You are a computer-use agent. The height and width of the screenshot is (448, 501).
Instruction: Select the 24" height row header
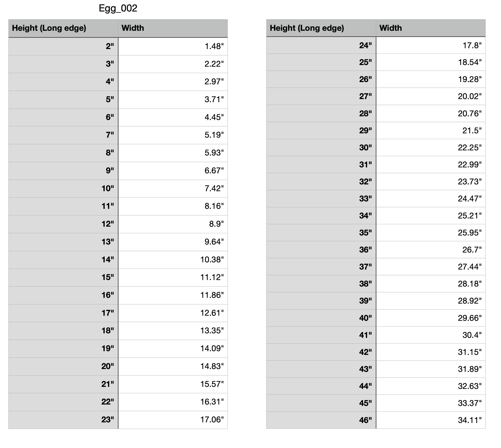pos(321,45)
